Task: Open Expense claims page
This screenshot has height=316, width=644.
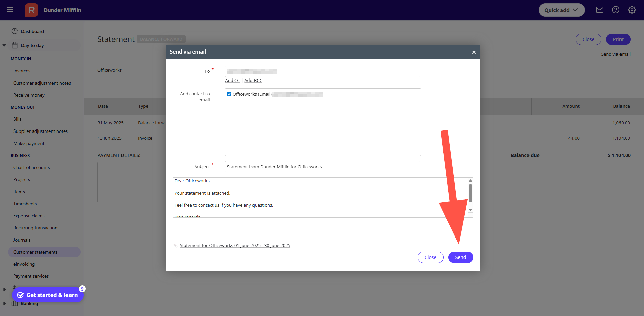Action: [29, 216]
